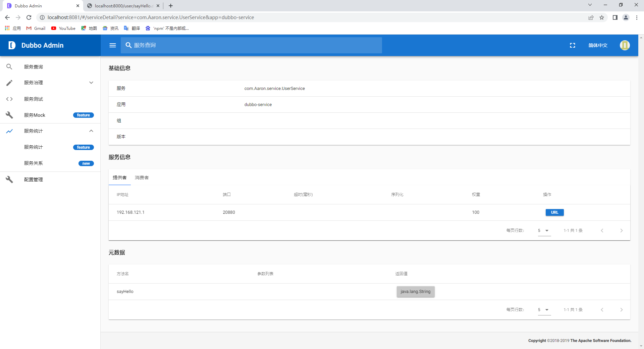Reload the page with refresh icon
The height and width of the screenshot is (349, 644).
click(29, 17)
